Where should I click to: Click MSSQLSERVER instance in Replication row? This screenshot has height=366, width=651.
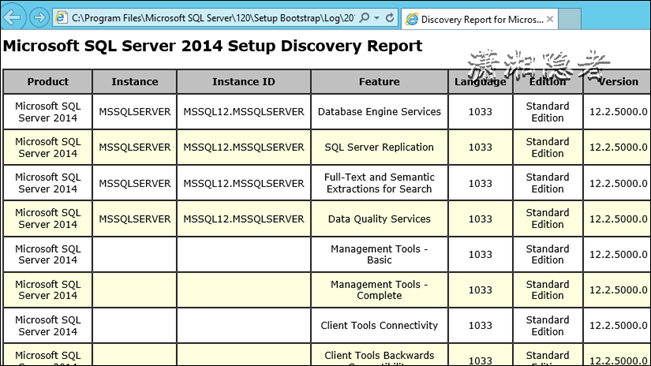(x=135, y=147)
